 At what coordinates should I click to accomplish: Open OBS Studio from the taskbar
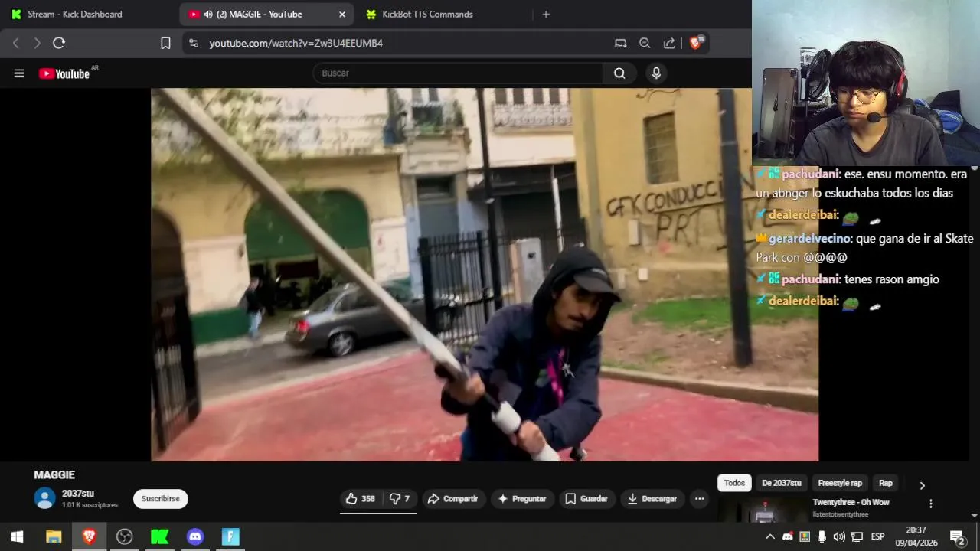point(125,537)
